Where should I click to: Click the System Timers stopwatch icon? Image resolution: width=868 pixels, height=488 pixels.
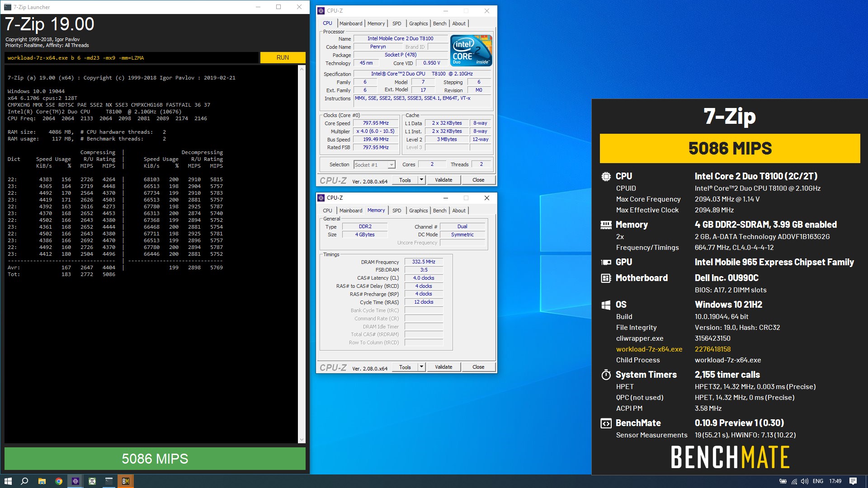(x=606, y=375)
